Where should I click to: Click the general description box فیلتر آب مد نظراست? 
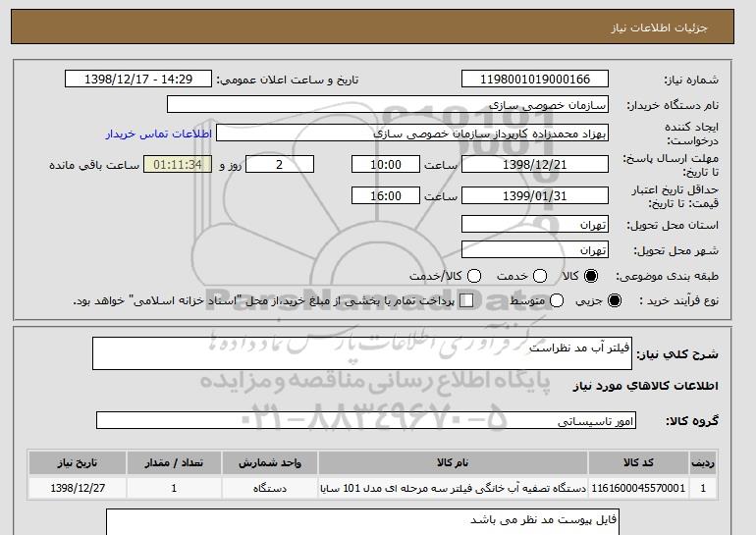point(362,353)
